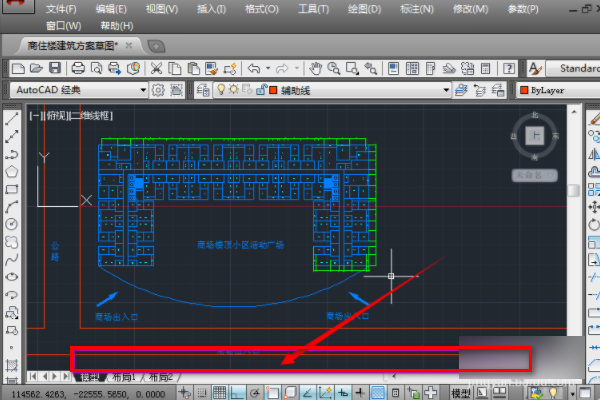
Task: Open the Properties palette
Action: 393,69
